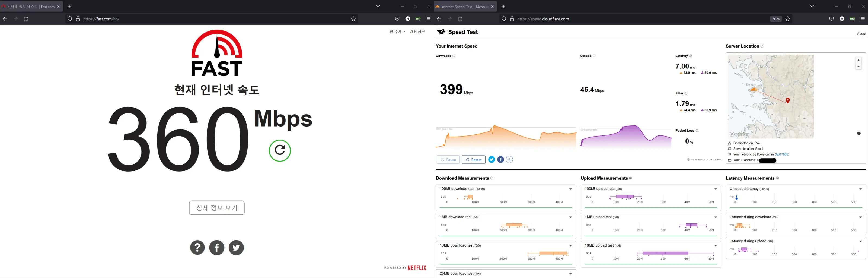
Task: Click Upload info icon in Cloudflare
Action: (x=594, y=56)
